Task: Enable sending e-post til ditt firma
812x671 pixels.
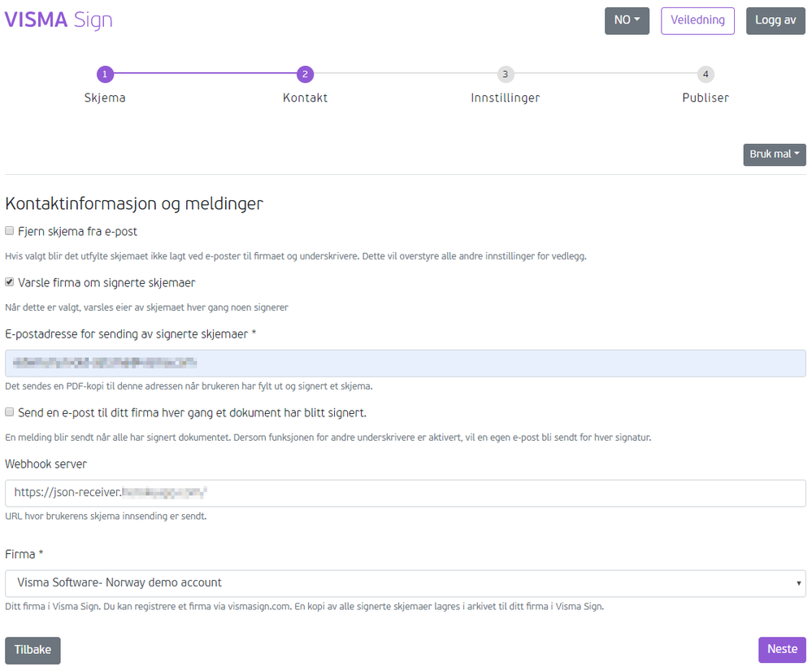Action: [9, 413]
